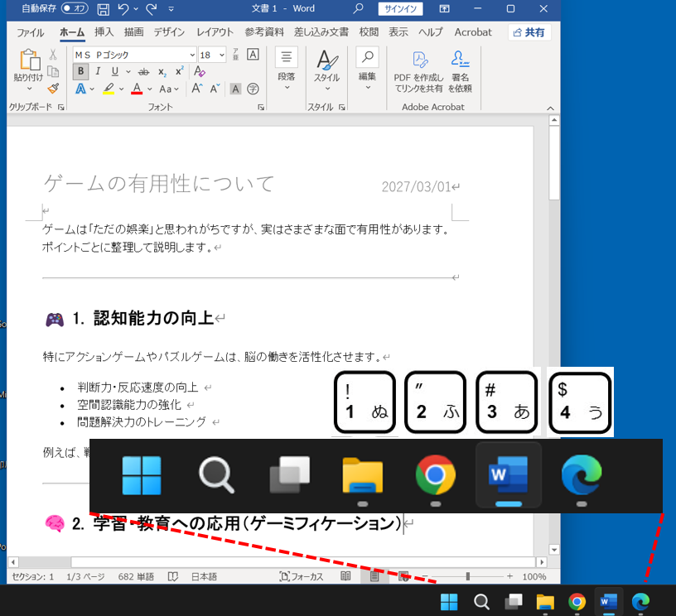Image resolution: width=676 pixels, height=616 pixels.
Task: Expand the font color arrow menu
Action: pyautogui.click(x=150, y=89)
